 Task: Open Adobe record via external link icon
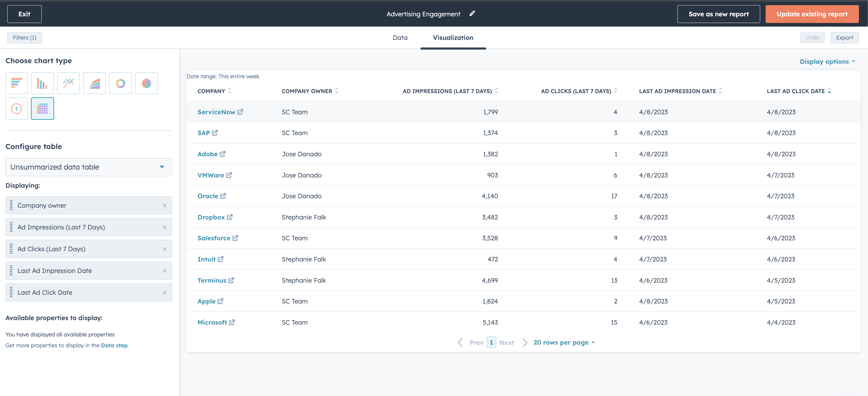pyautogui.click(x=223, y=154)
